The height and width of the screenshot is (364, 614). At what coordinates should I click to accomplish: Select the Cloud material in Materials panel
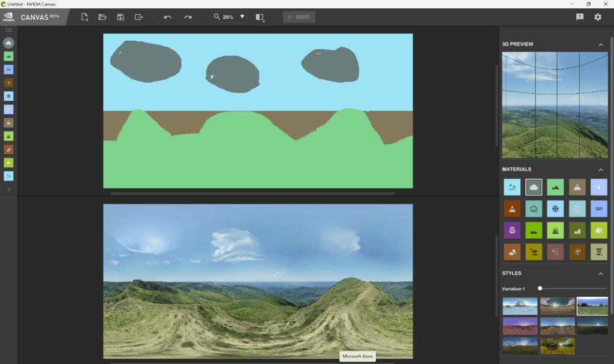(x=534, y=188)
